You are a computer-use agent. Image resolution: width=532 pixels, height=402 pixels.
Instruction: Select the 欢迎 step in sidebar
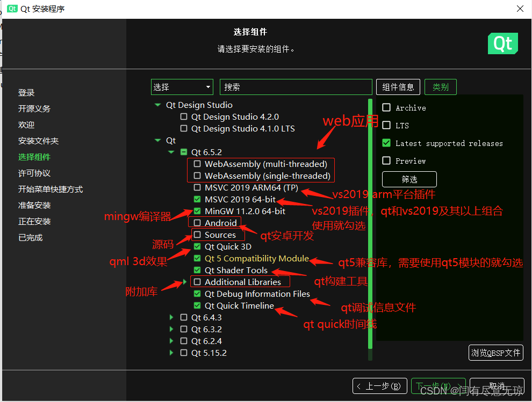(x=26, y=125)
